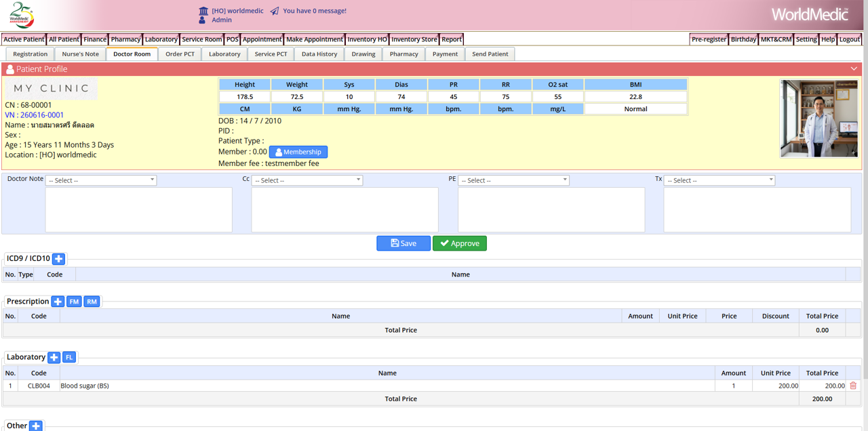Switch to the Registration tab
The height and width of the screenshot is (431, 868).
coord(31,54)
